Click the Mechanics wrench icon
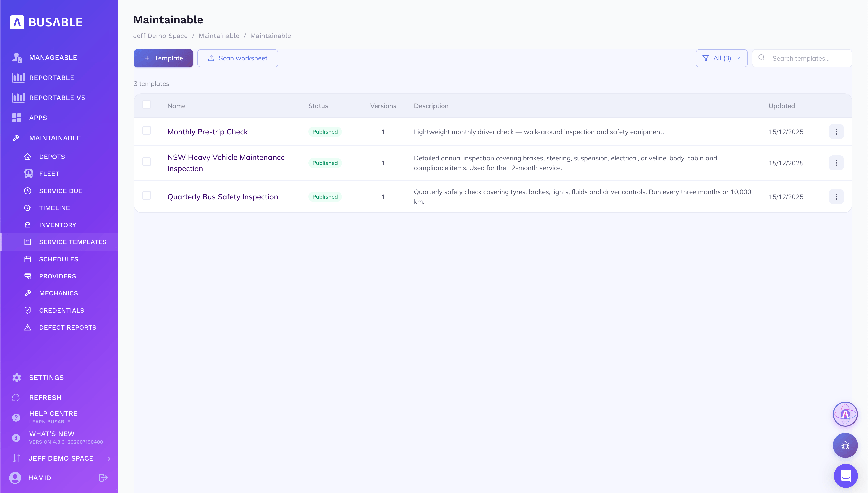 pos(28,293)
